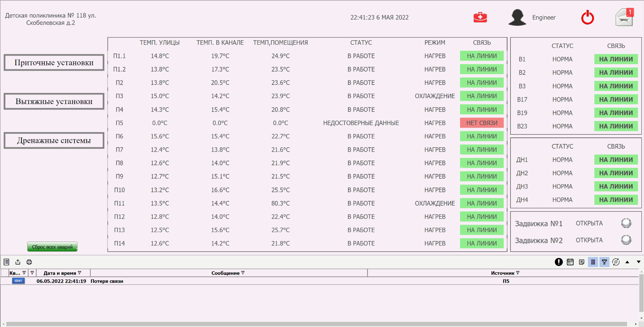Click ОТКРЫТА status of Задвижка №2

click(x=589, y=240)
